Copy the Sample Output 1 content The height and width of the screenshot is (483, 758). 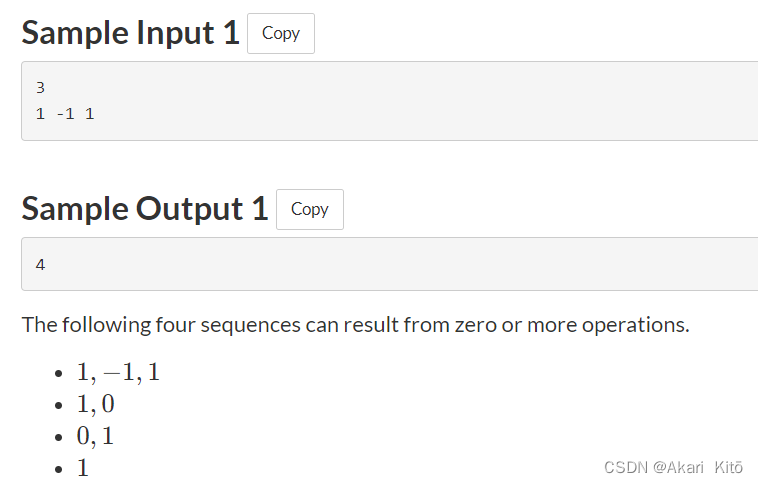click(x=310, y=209)
